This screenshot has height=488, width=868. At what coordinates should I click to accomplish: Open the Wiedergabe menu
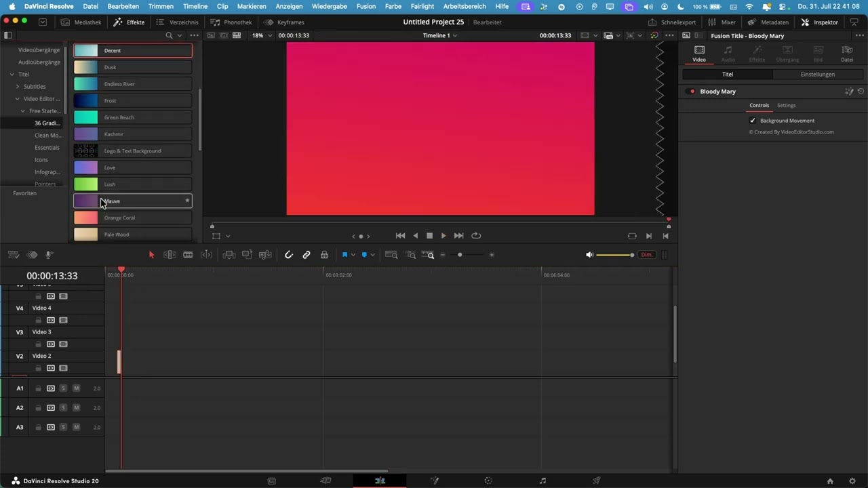330,6
